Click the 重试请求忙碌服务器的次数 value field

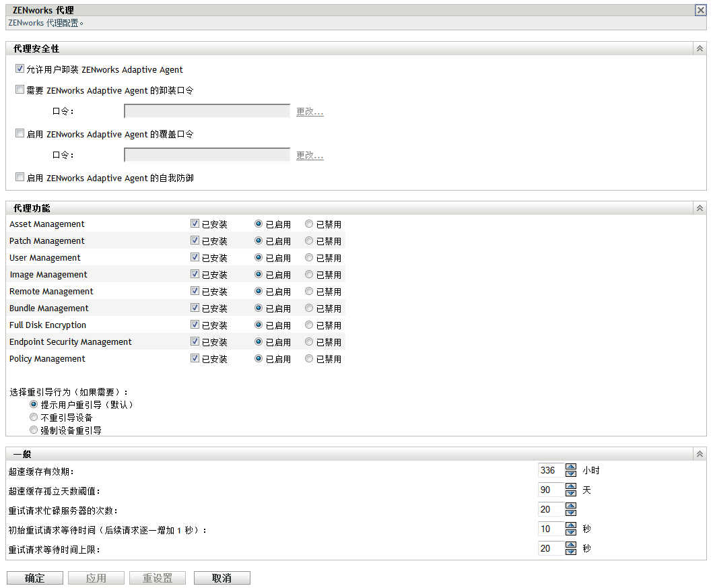click(x=551, y=509)
